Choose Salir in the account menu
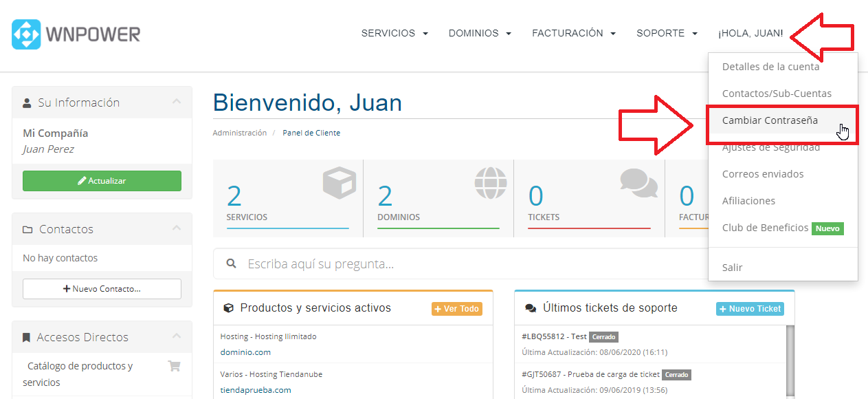This screenshot has width=868, height=399. tap(732, 268)
